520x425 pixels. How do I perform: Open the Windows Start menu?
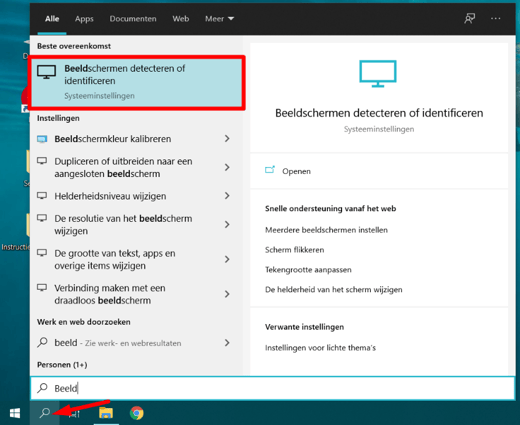pyautogui.click(x=15, y=413)
